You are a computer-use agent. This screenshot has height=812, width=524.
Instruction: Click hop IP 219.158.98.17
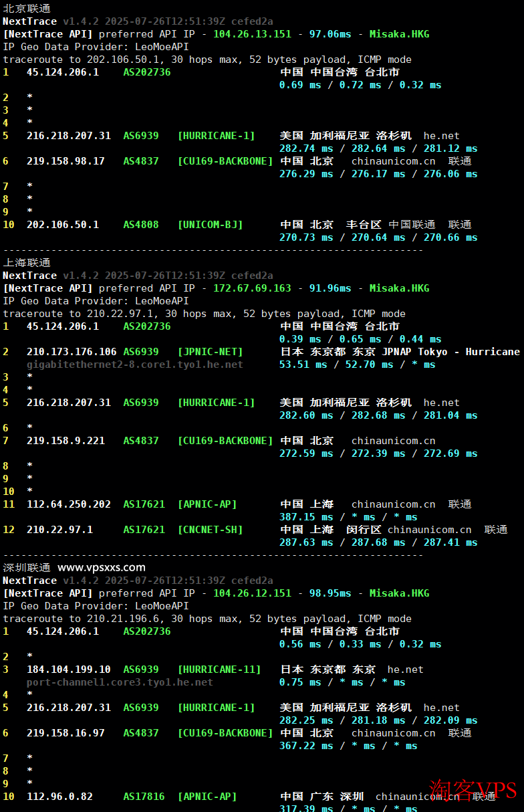[x=65, y=161]
